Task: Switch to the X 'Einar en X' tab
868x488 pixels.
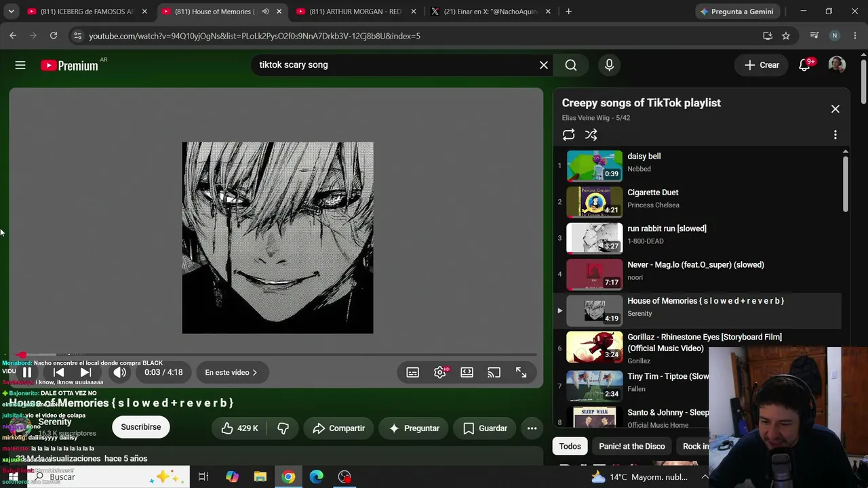Action: [x=490, y=12]
